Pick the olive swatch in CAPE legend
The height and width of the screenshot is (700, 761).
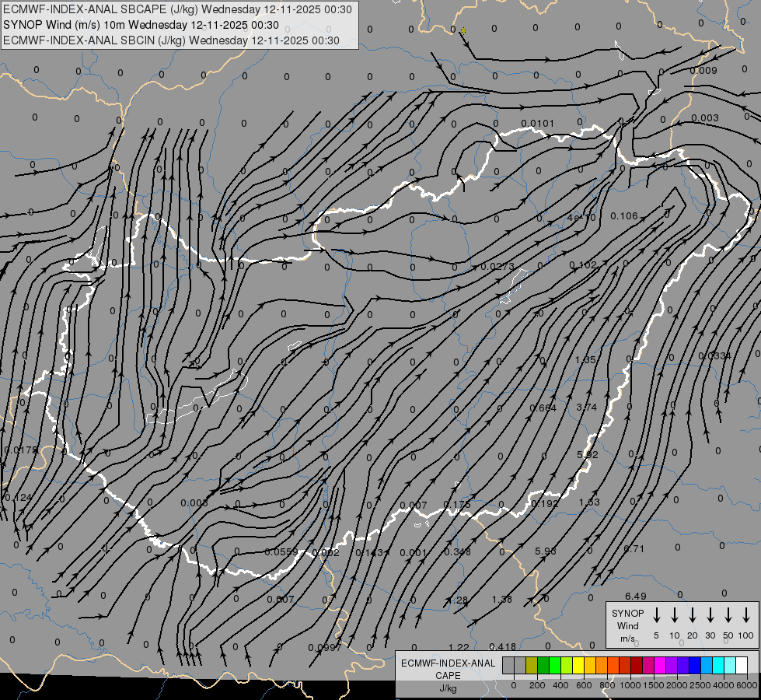[x=532, y=666]
